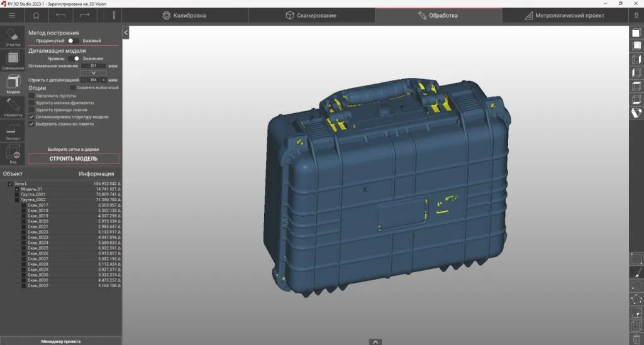The height and width of the screenshot is (345, 644).
Task: Open the hamburger menu icon
Action: coord(12,15)
